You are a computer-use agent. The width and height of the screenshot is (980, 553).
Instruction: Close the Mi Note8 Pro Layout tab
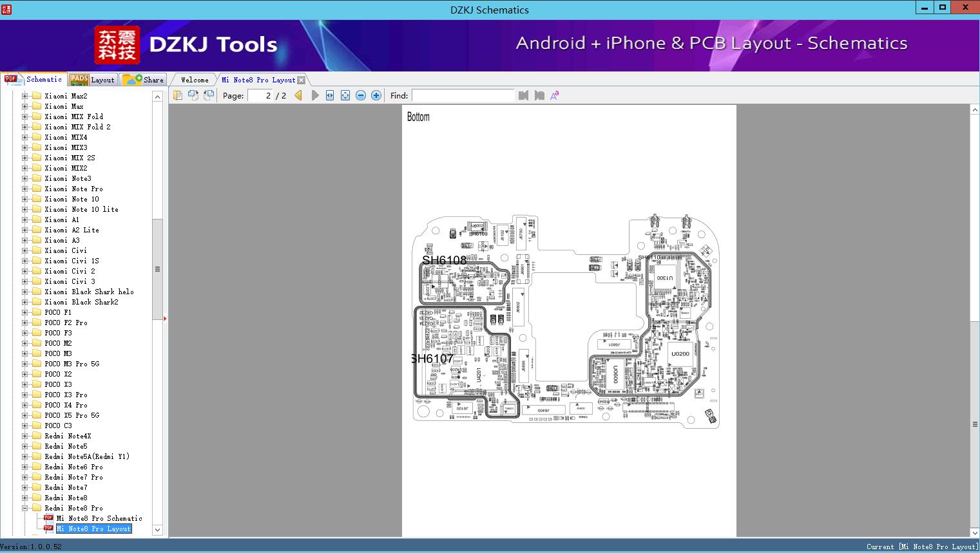pos(301,80)
